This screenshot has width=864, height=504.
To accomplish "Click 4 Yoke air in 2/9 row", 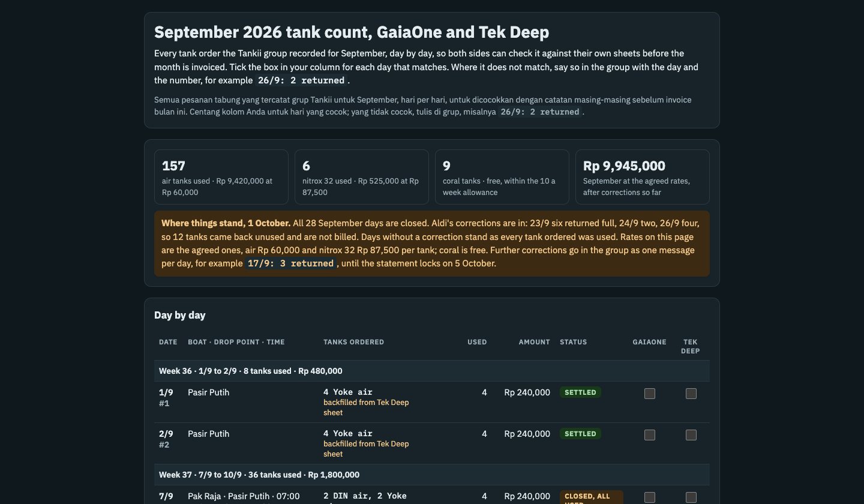I will 348,434.
